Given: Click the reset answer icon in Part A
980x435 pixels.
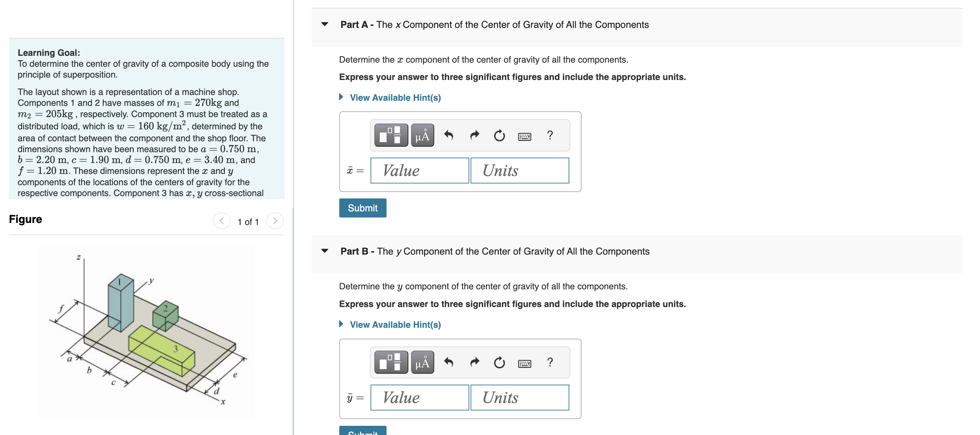Looking at the screenshot, I should (x=499, y=135).
